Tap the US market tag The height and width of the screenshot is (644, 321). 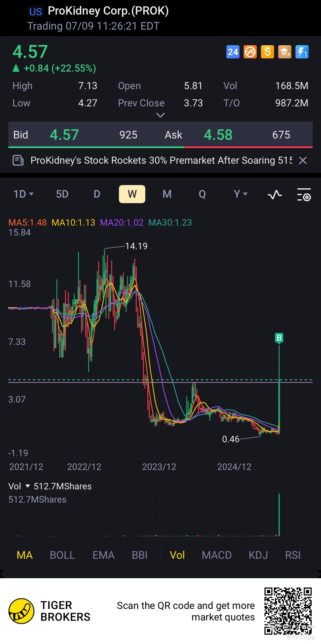(x=36, y=12)
